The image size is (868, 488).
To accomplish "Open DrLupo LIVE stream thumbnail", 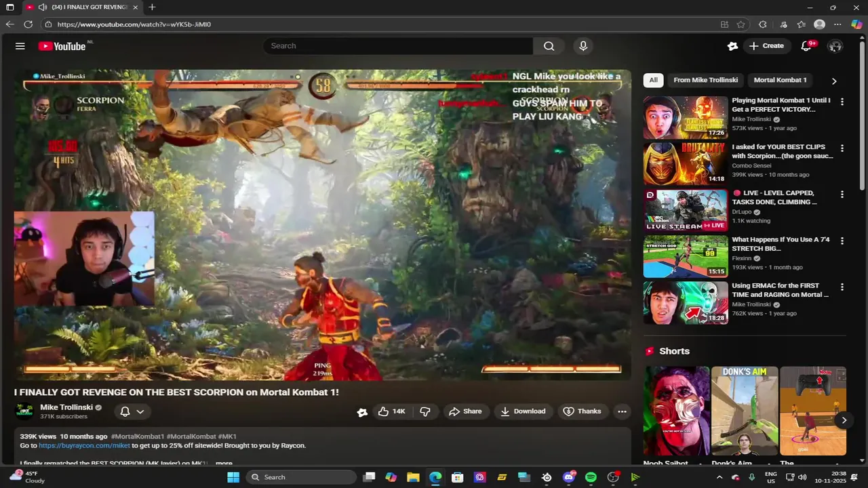I will pyautogui.click(x=686, y=210).
